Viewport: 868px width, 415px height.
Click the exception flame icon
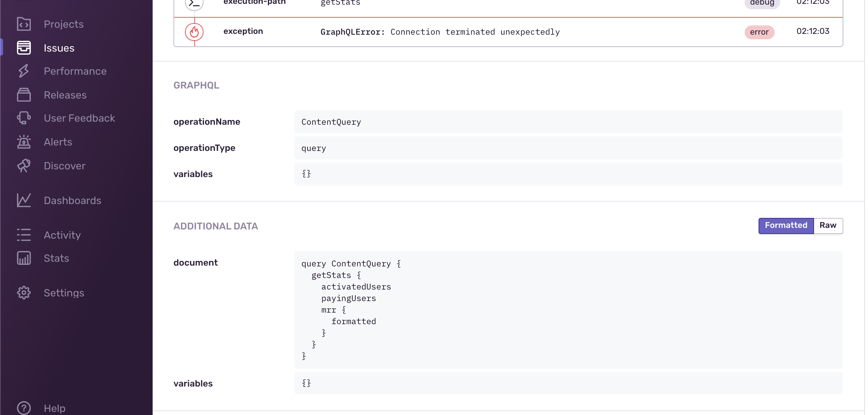click(x=194, y=32)
